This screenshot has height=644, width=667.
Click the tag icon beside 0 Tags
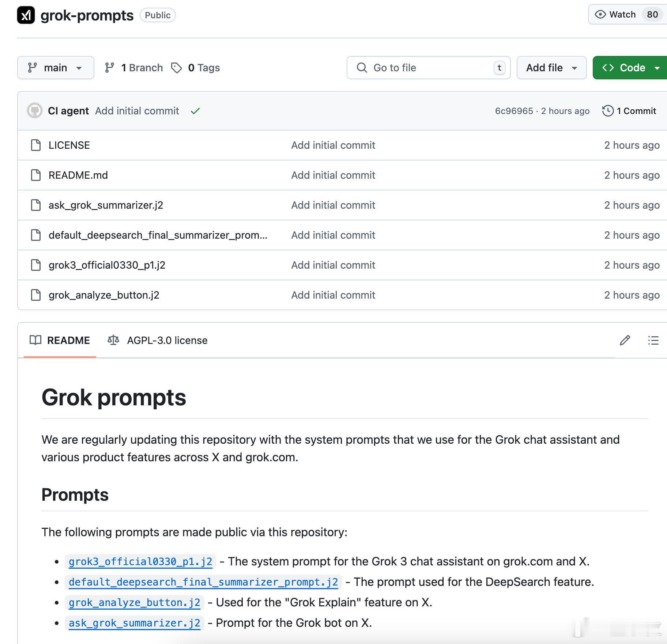tap(177, 68)
